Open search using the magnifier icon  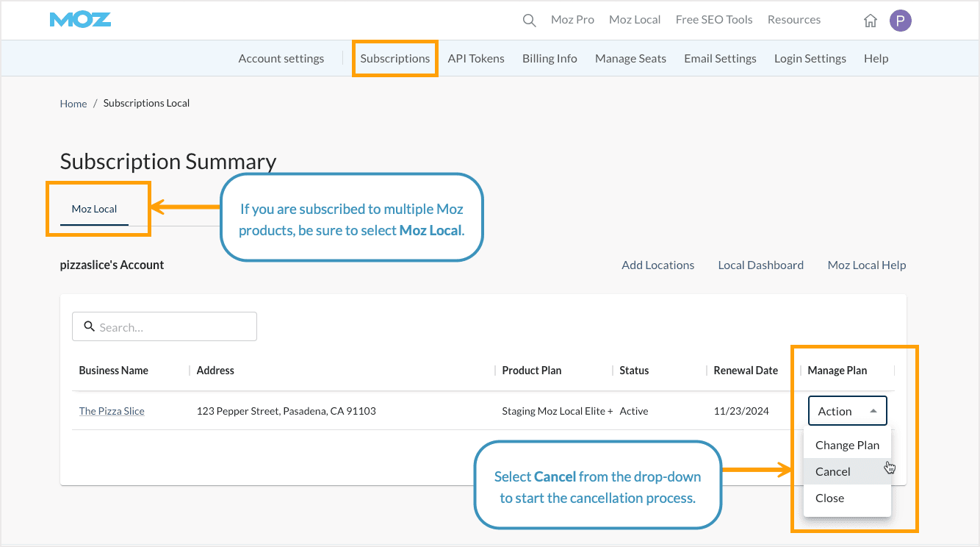(529, 20)
